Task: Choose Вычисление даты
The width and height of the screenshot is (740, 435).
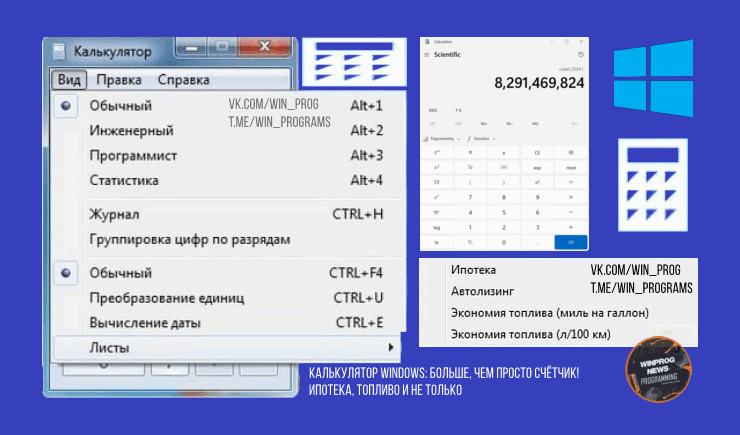Action: click(x=228, y=323)
